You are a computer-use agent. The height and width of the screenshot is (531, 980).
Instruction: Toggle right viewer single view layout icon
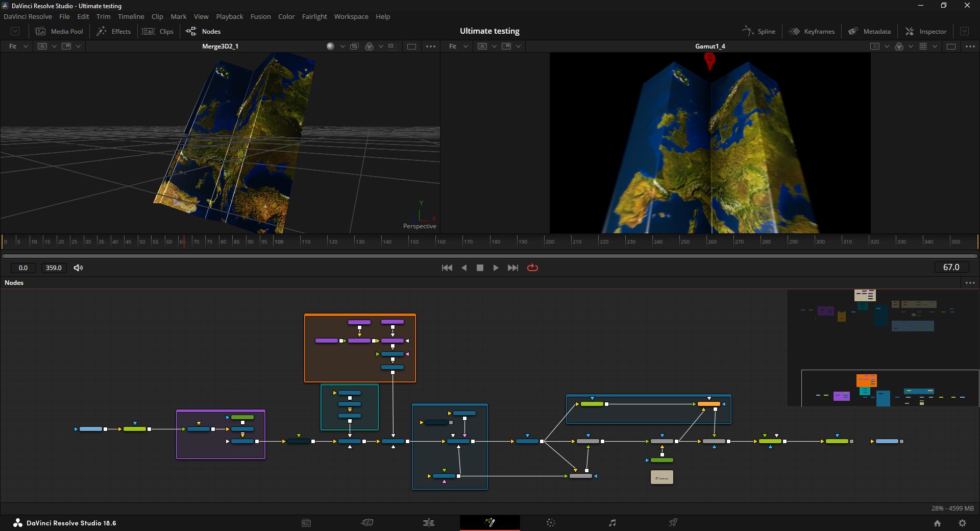(x=951, y=46)
